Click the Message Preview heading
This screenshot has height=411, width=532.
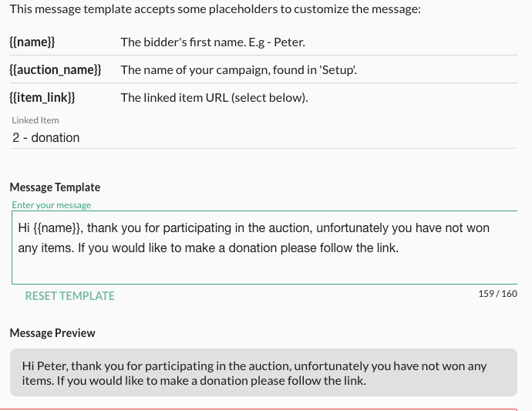[x=52, y=333]
